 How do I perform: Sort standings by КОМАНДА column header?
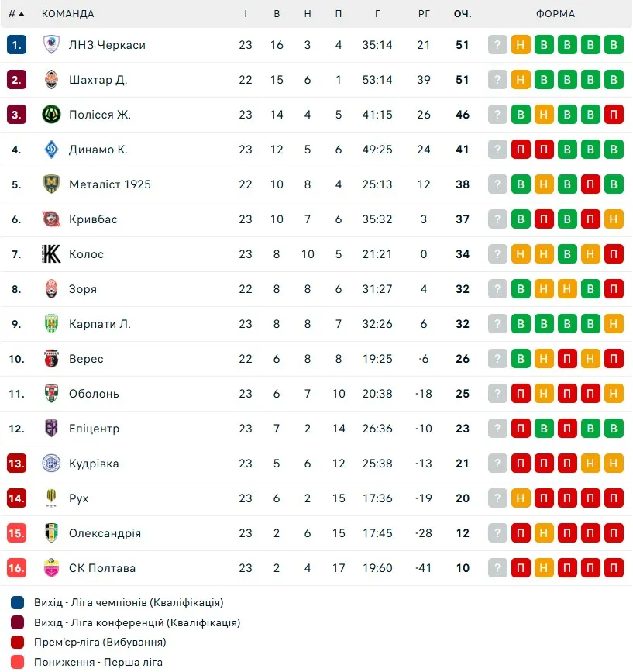pyautogui.click(x=68, y=14)
